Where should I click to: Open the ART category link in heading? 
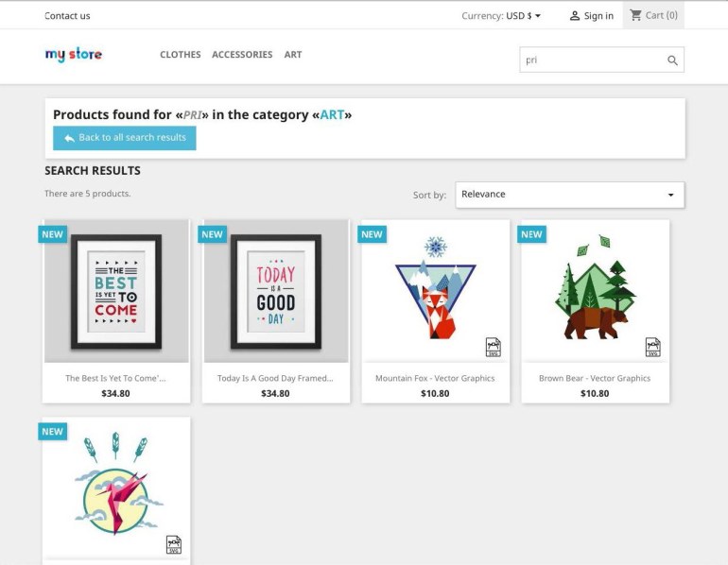332,114
